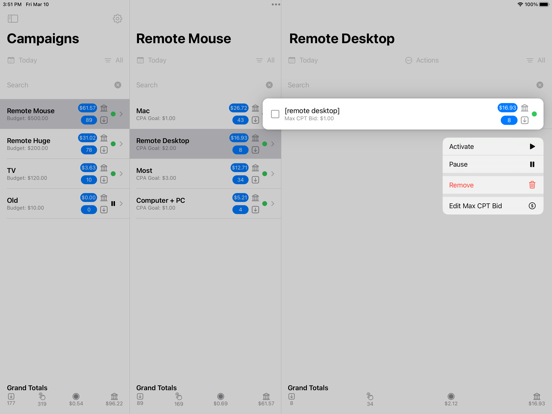Image resolution: width=552 pixels, height=414 pixels.
Task: Click the Remove trash icon
Action: (532, 185)
